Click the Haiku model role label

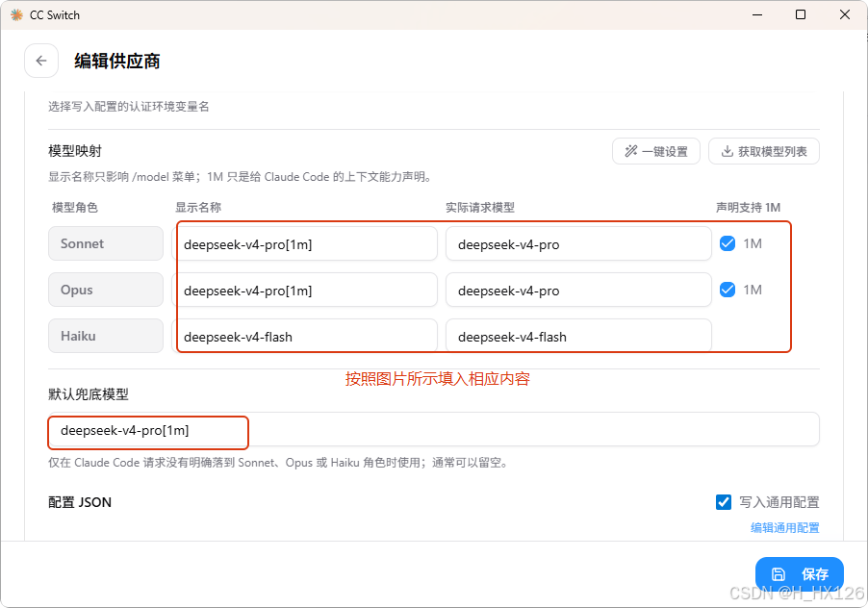click(x=106, y=336)
